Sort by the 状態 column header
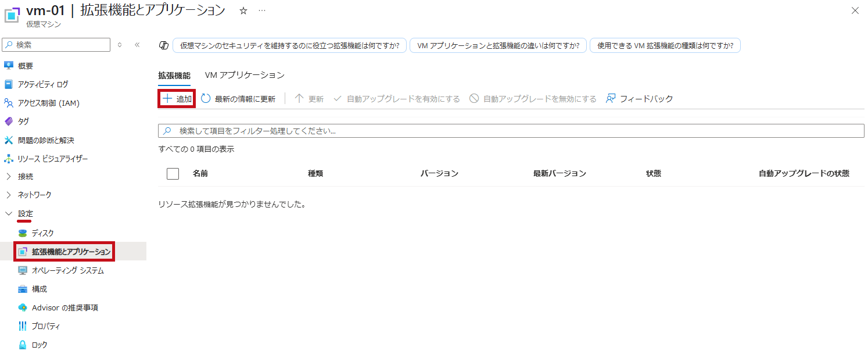The height and width of the screenshot is (354, 868). pyautogui.click(x=654, y=173)
